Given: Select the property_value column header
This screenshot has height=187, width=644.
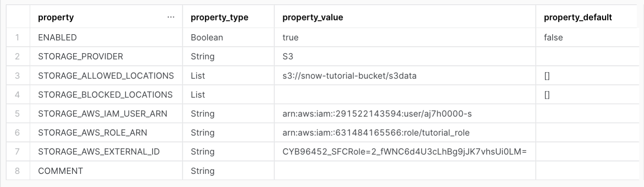Looking at the screenshot, I should (x=313, y=17).
